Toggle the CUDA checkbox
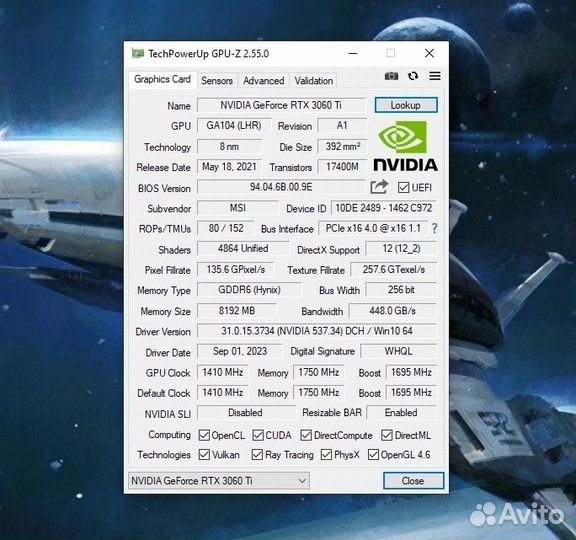 coord(258,435)
